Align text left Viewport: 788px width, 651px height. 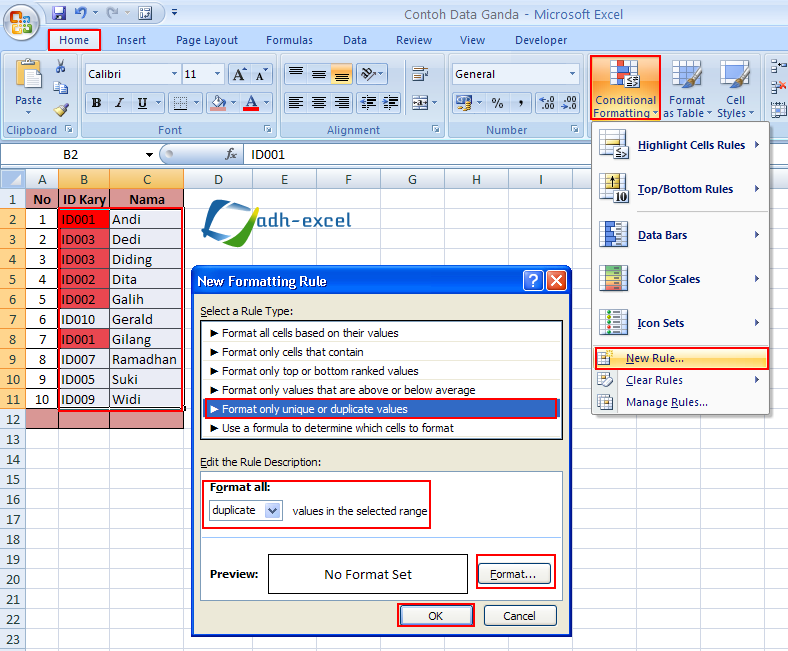296,103
